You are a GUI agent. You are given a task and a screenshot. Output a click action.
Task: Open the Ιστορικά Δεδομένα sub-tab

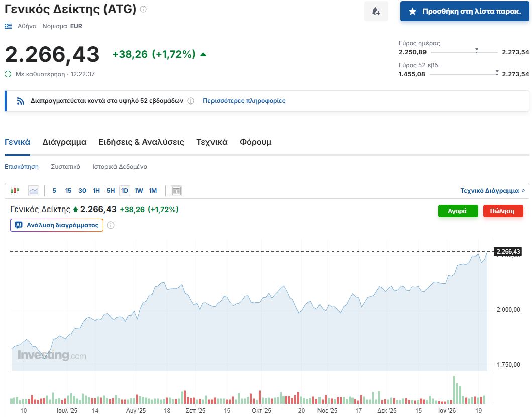coord(120,167)
